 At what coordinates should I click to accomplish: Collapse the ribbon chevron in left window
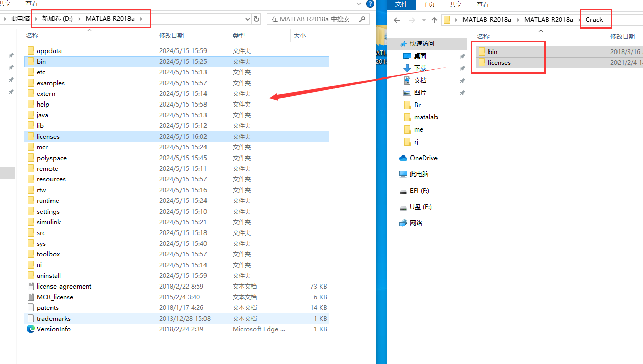359,3
